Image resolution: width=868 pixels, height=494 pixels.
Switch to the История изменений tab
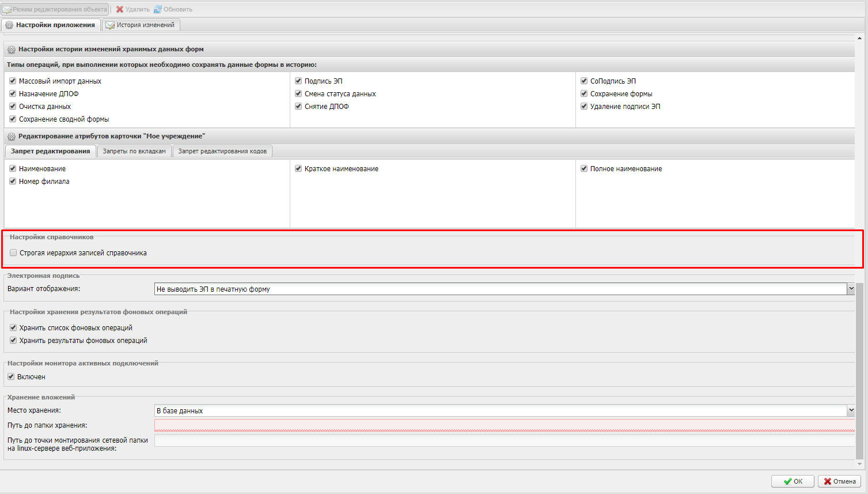(x=141, y=25)
